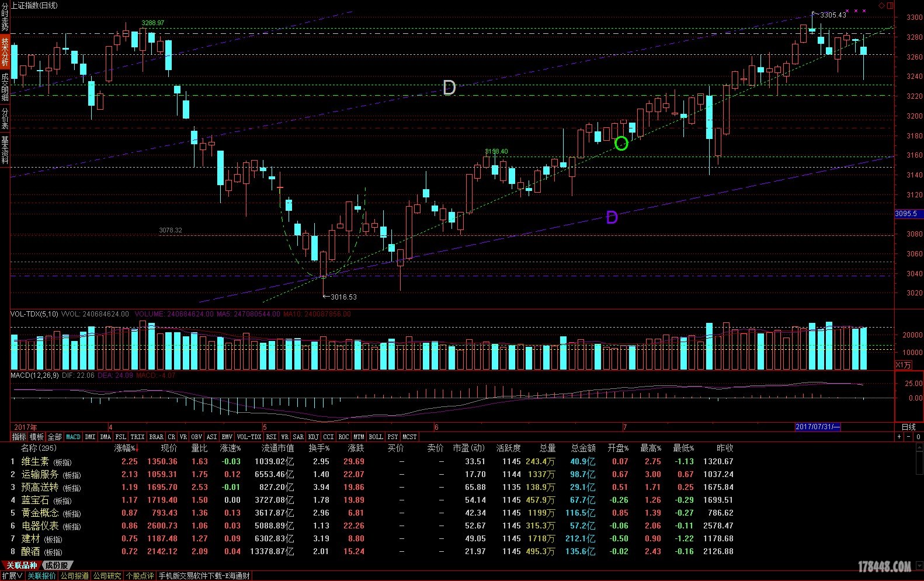Select the VOL-TDX indicator tab
The image size is (924, 581).
(x=249, y=437)
